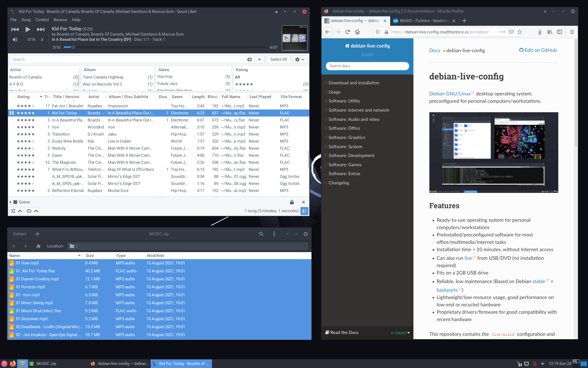
Task: Search within the MUSIC.zip archive
Action: click(261, 234)
